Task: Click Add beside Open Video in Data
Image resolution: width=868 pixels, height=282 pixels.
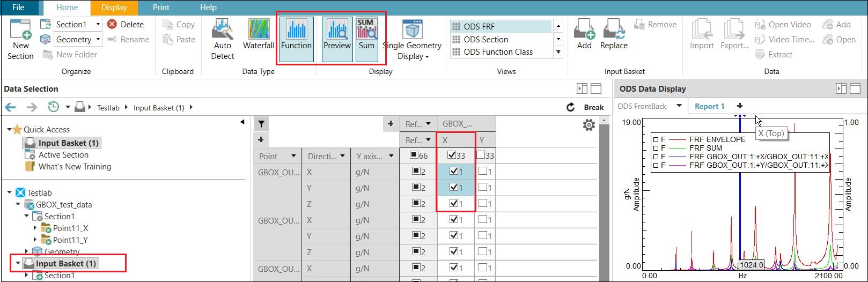Action: 836,24
